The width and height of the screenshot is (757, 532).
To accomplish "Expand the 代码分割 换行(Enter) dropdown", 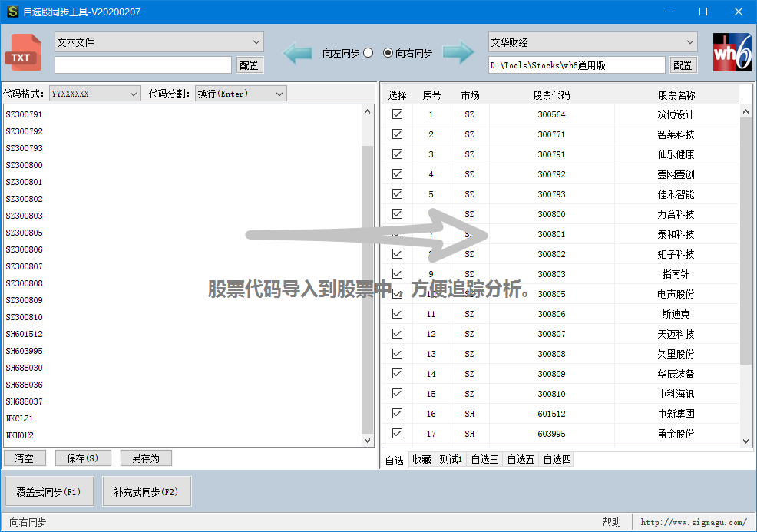I will 240,94.
